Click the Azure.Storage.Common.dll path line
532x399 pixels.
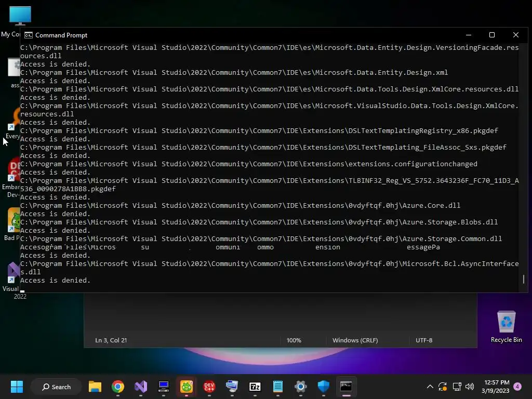261,238
